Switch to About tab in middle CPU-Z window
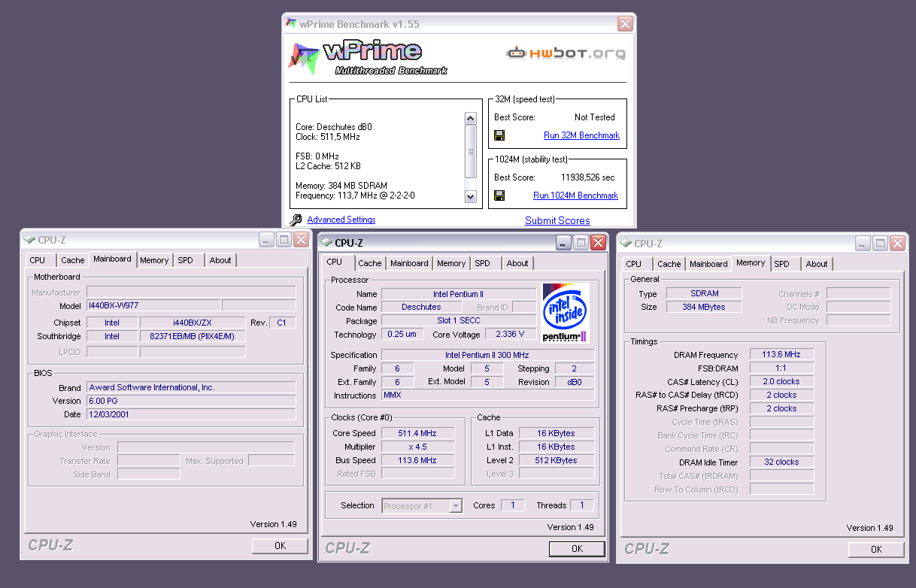The height and width of the screenshot is (588, 916). (x=517, y=263)
